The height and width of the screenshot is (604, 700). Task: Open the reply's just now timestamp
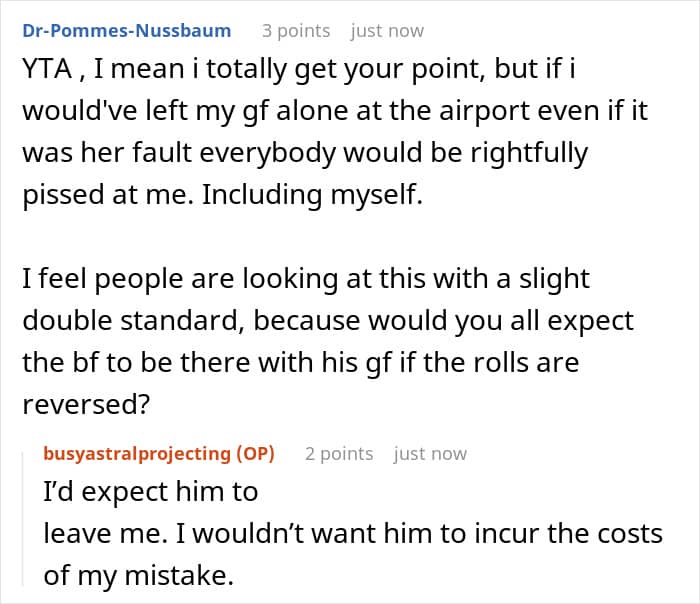tap(430, 454)
